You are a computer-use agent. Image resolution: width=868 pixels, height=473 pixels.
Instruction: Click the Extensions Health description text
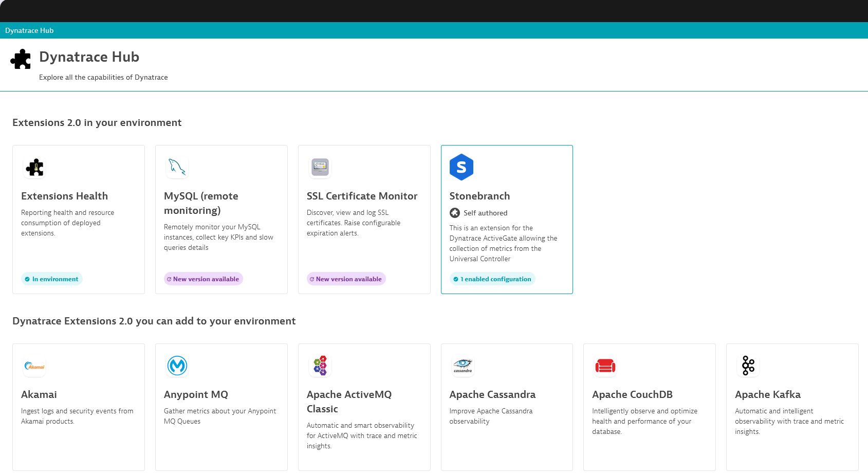point(68,223)
